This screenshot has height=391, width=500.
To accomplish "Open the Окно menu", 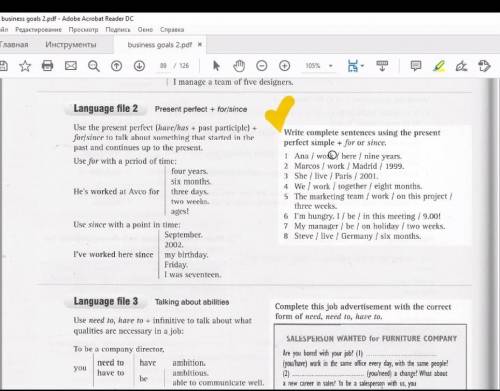I will (x=145, y=30).
